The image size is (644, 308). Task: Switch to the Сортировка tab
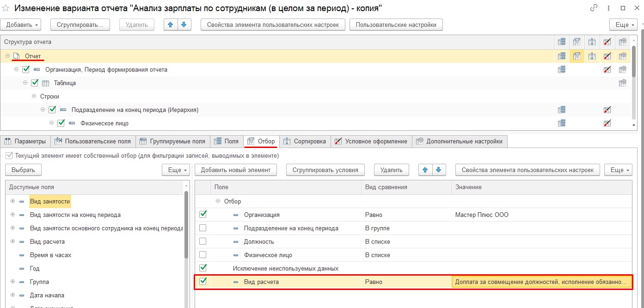304,141
